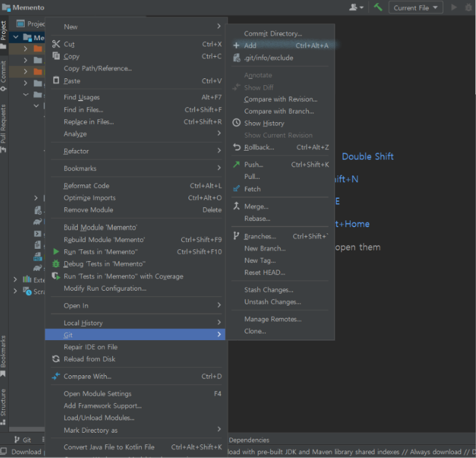Open the Project tool window stripe
The image size is (476, 458).
point(3,35)
